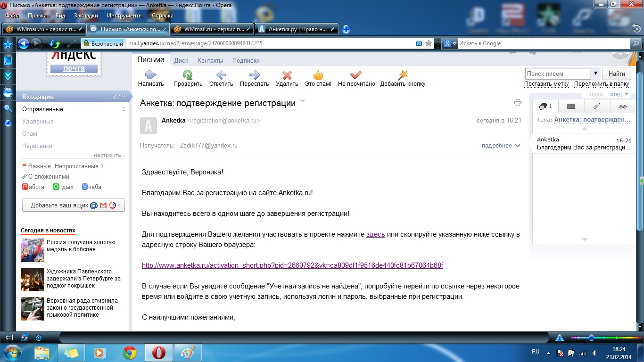The width and height of the screenshot is (644, 362).
Task: Open the Opera notes panel icon
Action: pyautogui.click(x=8, y=60)
